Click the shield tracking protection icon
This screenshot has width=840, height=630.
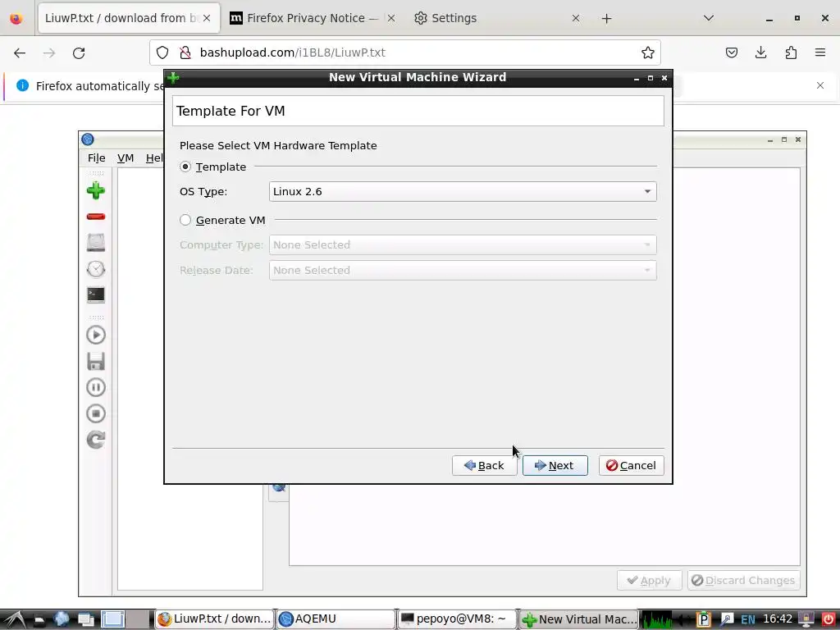pyautogui.click(x=162, y=52)
